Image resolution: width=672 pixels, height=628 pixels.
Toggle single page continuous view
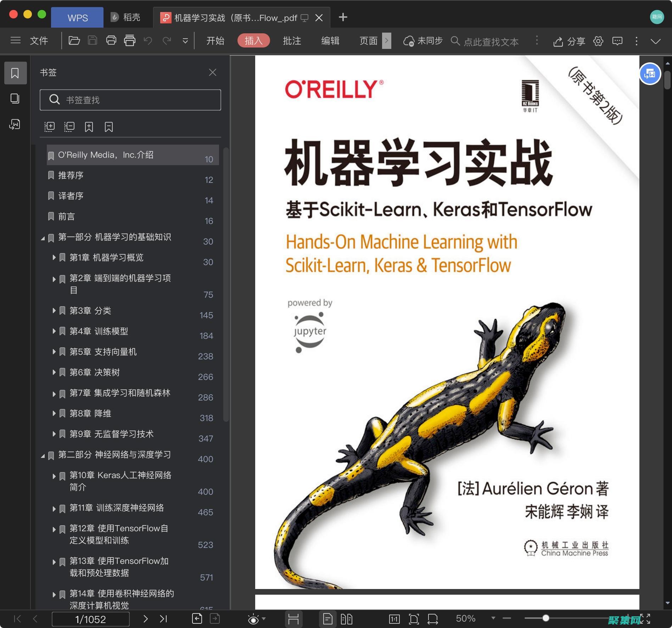pyautogui.click(x=328, y=619)
